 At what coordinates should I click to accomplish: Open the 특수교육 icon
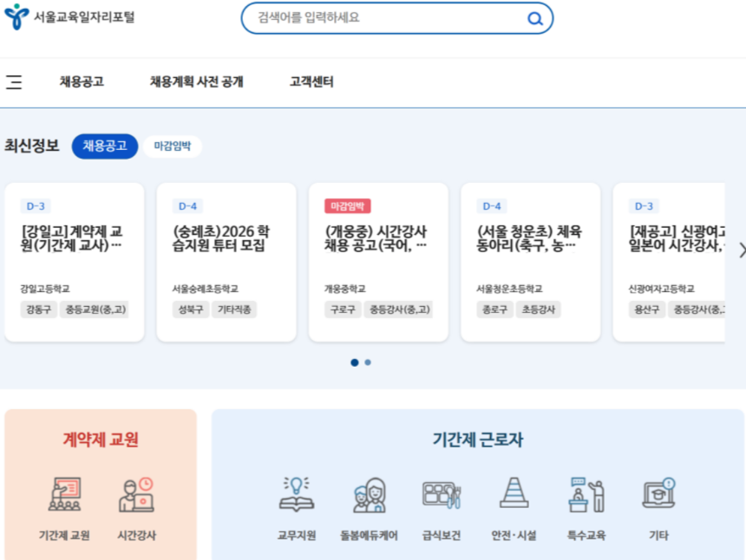586,495
